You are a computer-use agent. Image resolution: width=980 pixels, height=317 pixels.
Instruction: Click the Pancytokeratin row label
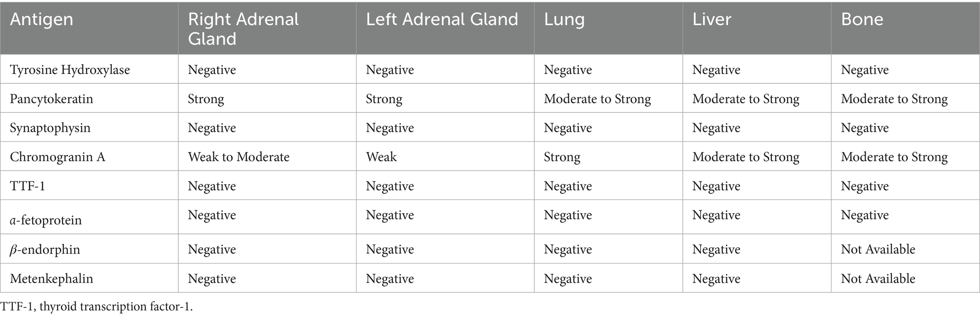coord(52,99)
